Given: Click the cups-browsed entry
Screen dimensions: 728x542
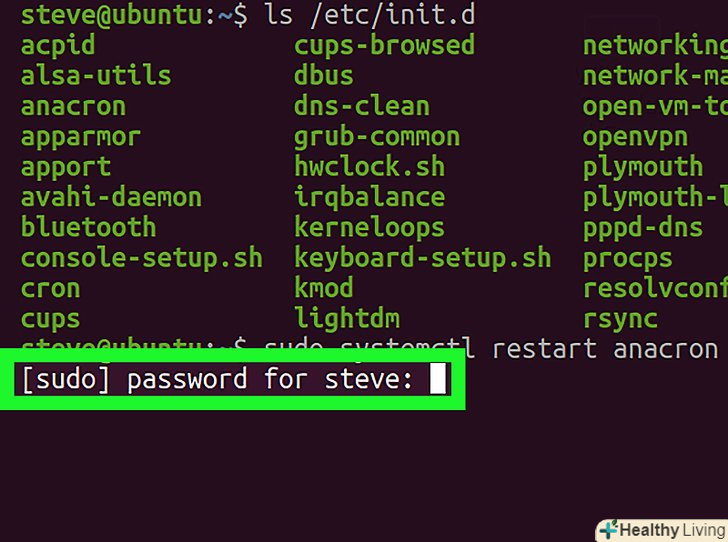Looking at the screenshot, I should [x=384, y=46].
